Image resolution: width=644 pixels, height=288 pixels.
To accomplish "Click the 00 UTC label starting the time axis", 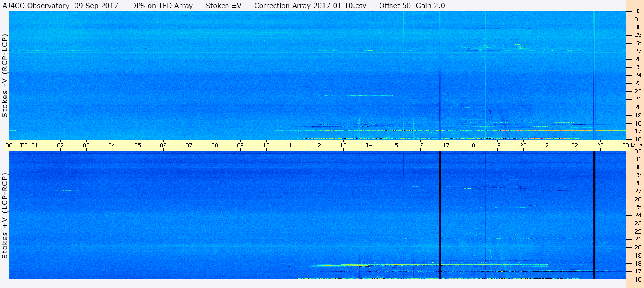I will coord(17,145).
